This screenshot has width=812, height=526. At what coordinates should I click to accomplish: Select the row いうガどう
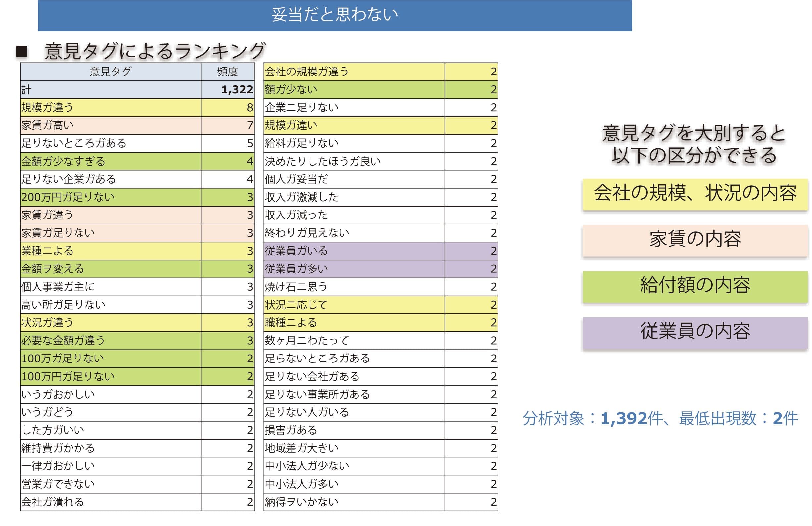[x=137, y=412]
